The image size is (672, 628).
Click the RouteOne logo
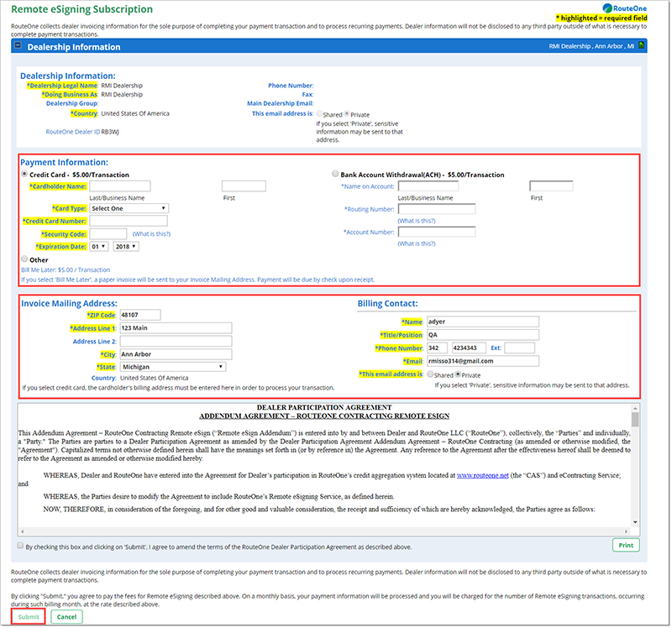pos(624,8)
